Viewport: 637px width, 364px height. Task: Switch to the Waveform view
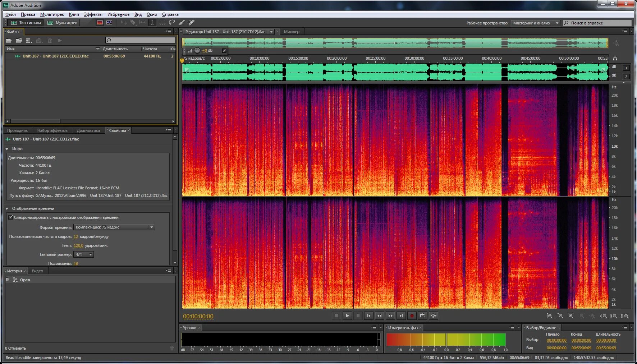(26, 23)
